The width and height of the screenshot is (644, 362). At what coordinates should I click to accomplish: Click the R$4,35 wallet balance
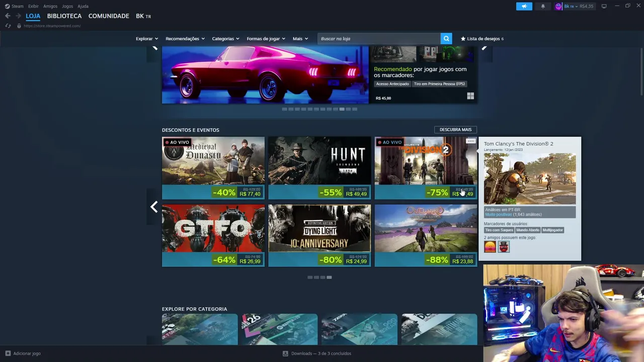[586, 6]
